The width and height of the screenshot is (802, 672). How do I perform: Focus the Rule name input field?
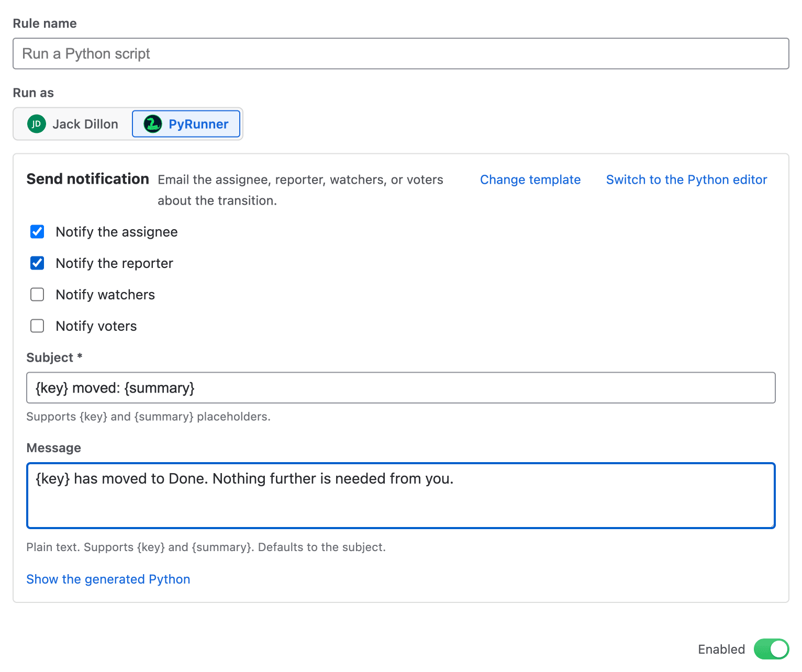point(401,53)
